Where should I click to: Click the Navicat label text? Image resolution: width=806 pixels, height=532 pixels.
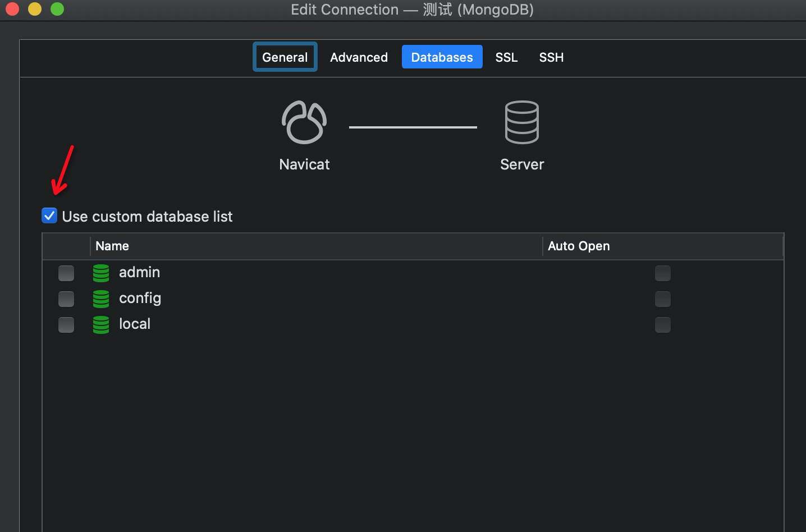[x=304, y=164]
